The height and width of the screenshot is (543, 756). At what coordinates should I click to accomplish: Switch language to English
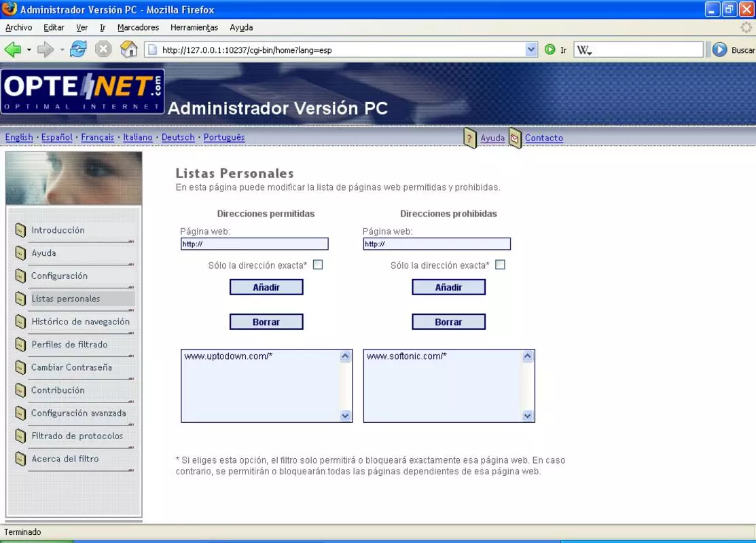click(19, 137)
